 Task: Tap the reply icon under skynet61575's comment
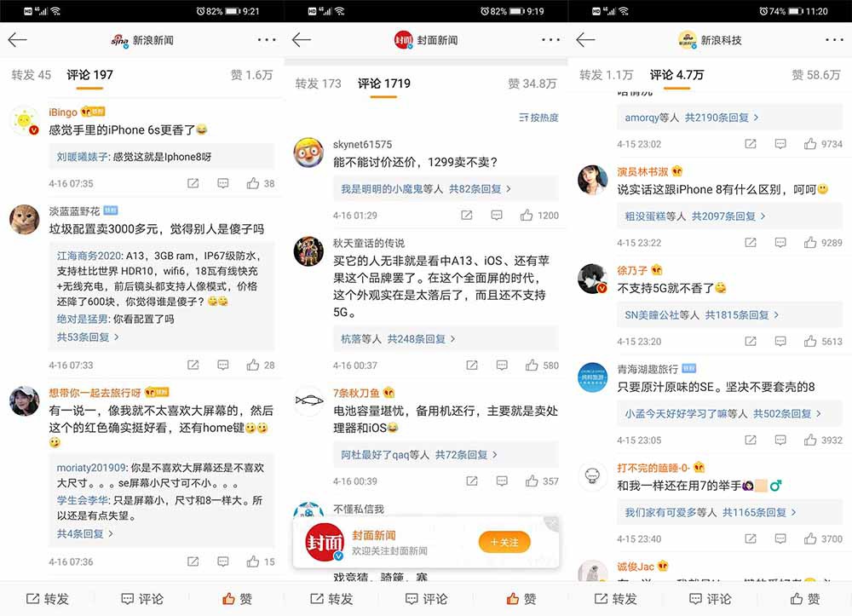497,216
